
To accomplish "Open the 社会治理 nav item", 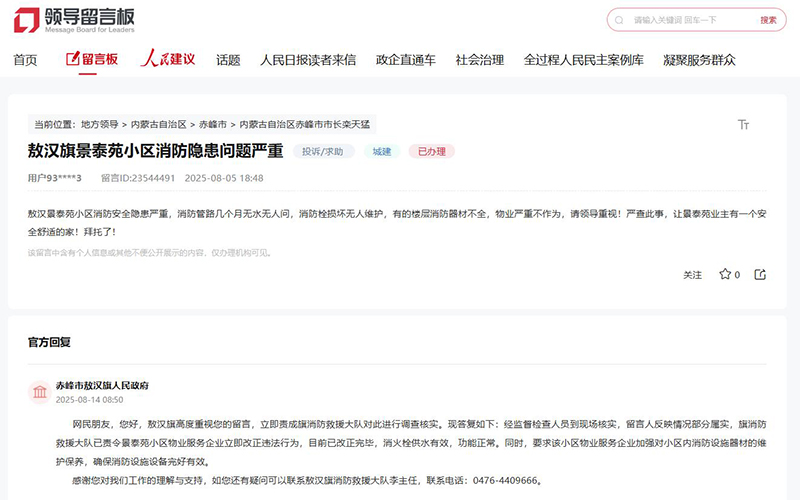I will click(x=479, y=60).
